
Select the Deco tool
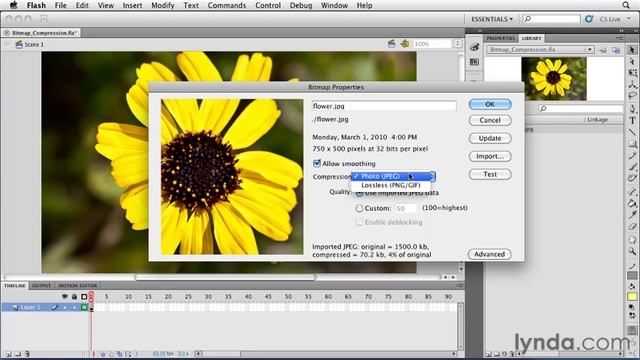[632, 178]
